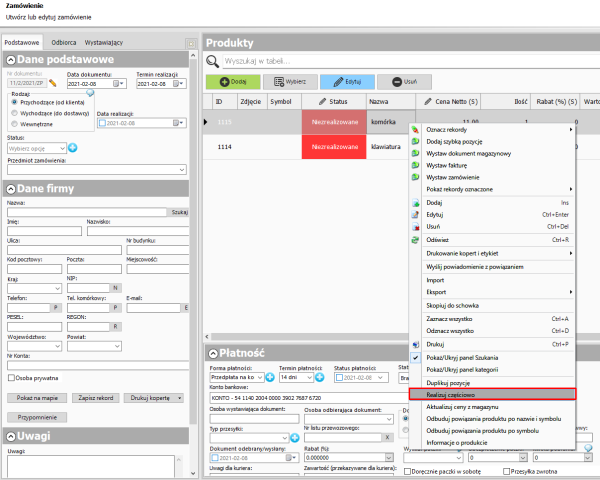This screenshot has height=480, width=600.
Task: Click the Nazwa input field in Dane firmy
Action: (87, 212)
